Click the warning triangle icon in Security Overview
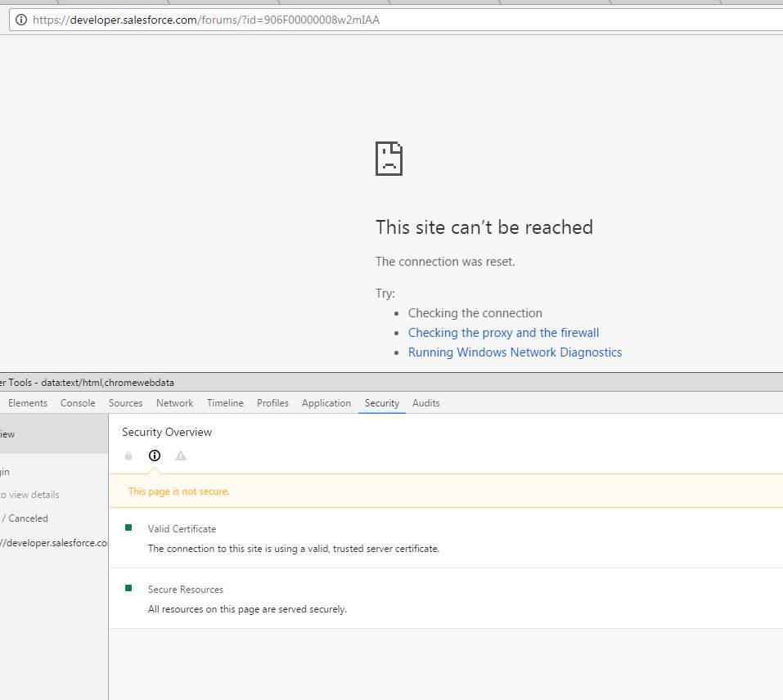 (181, 455)
